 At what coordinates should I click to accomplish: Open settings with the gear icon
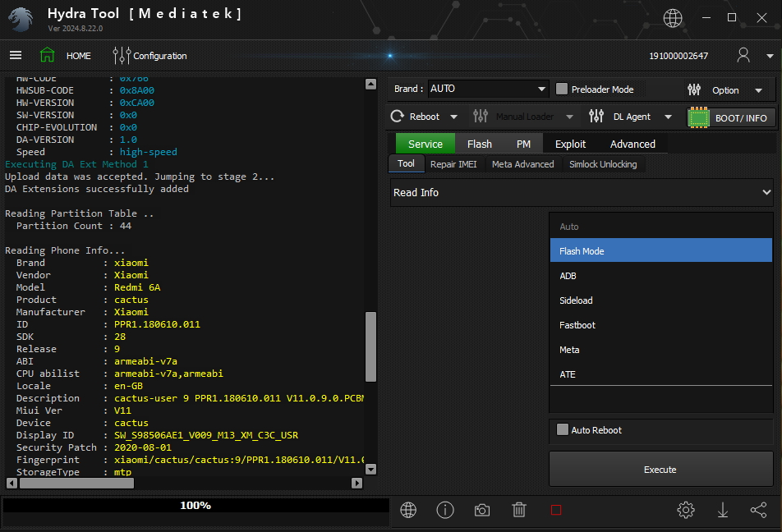(x=686, y=510)
